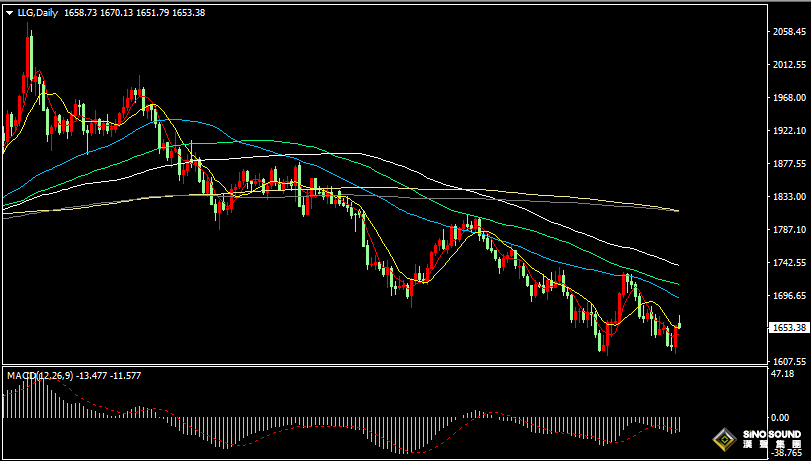This screenshot has width=811, height=461.
Task: Click the MACD(12,26,9) indicator label
Action: (40, 375)
